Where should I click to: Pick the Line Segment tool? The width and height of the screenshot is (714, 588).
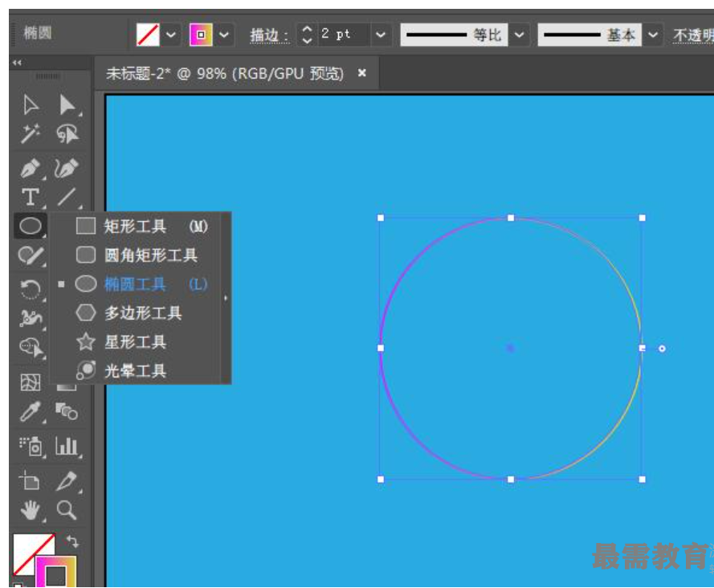point(67,198)
